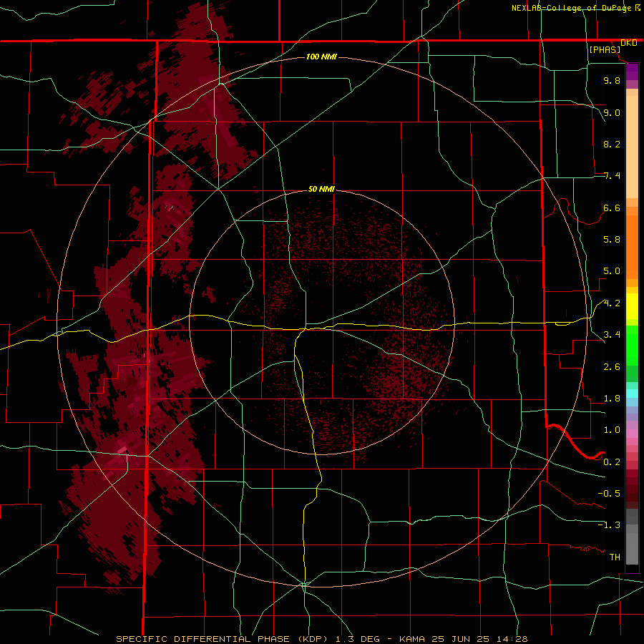644x644 pixels.
Task: Click the 1.0 legend scale value
Action: tap(612, 430)
